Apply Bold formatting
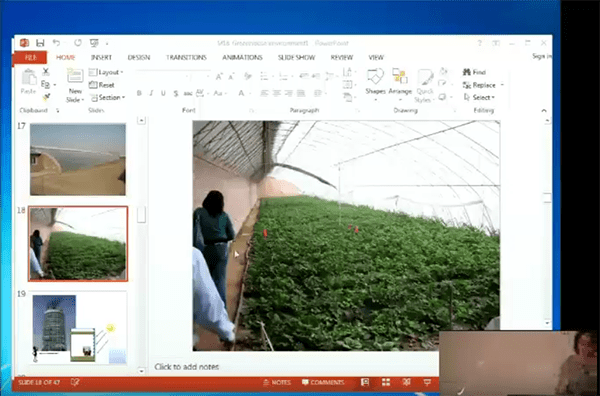The height and width of the screenshot is (396, 600). [139, 93]
